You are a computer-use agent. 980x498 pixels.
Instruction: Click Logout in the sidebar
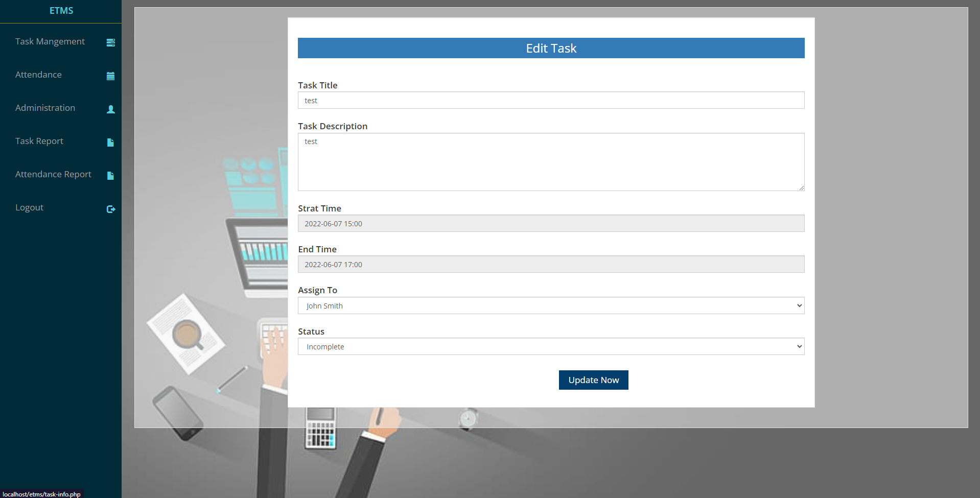pos(29,207)
